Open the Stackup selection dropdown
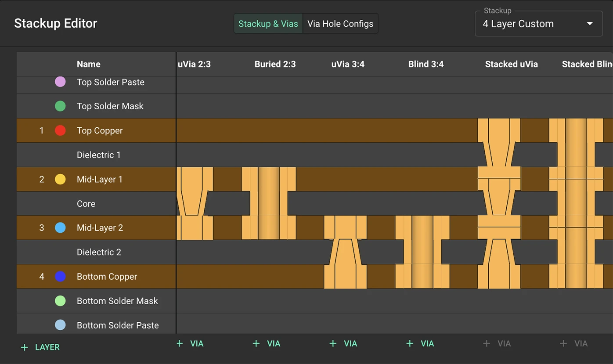613x364 pixels. point(539,24)
